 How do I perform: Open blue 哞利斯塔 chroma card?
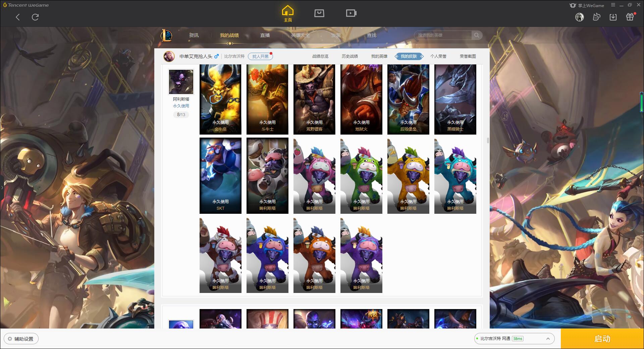[267, 255]
